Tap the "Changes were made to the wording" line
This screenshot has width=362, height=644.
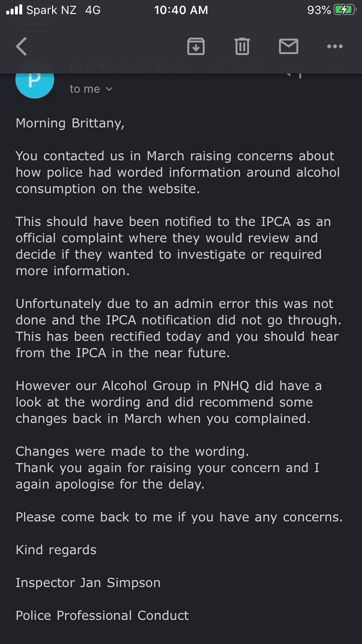pyautogui.click(x=132, y=451)
